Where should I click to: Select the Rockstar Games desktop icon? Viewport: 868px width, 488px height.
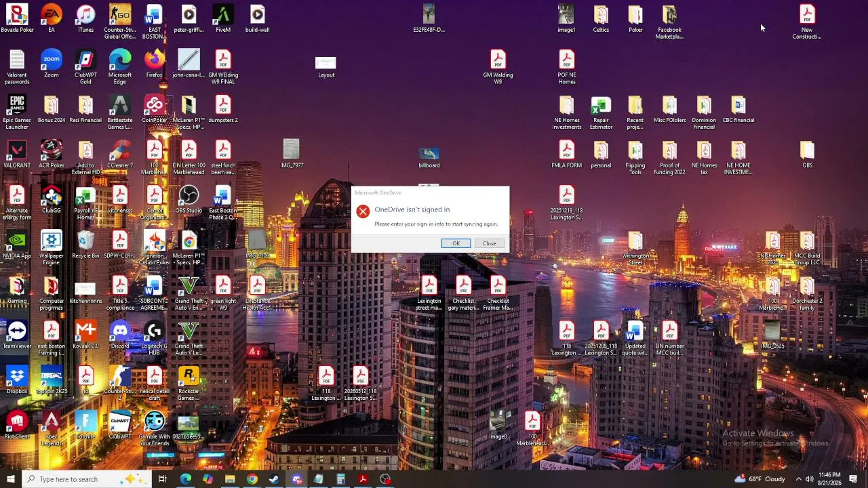point(189,384)
